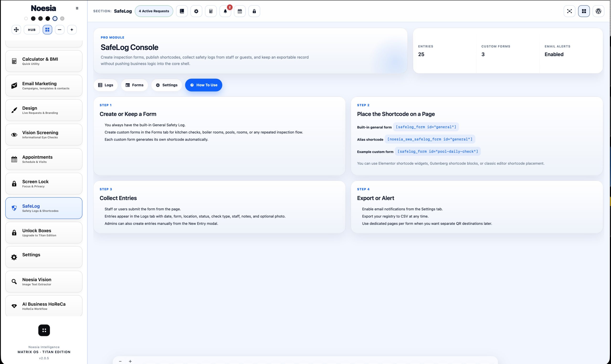Click the bottom bar minus button
This screenshot has height=364, width=611.
click(x=120, y=361)
